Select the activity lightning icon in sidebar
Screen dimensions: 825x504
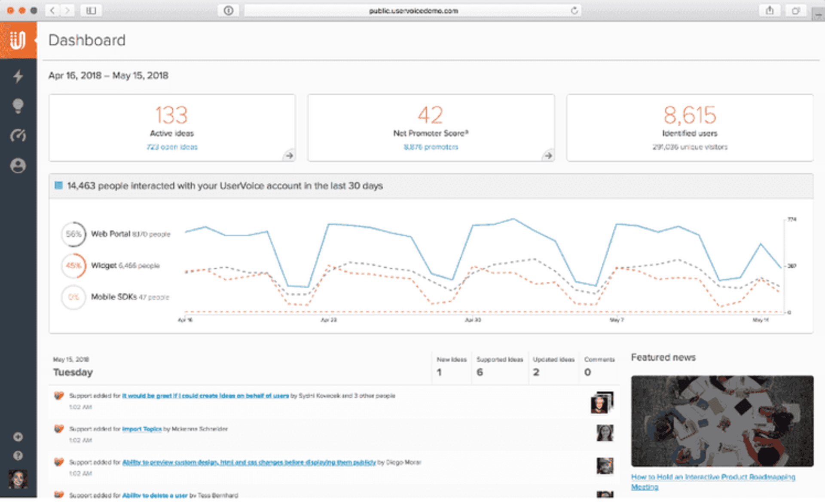pyautogui.click(x=18, y=76)
